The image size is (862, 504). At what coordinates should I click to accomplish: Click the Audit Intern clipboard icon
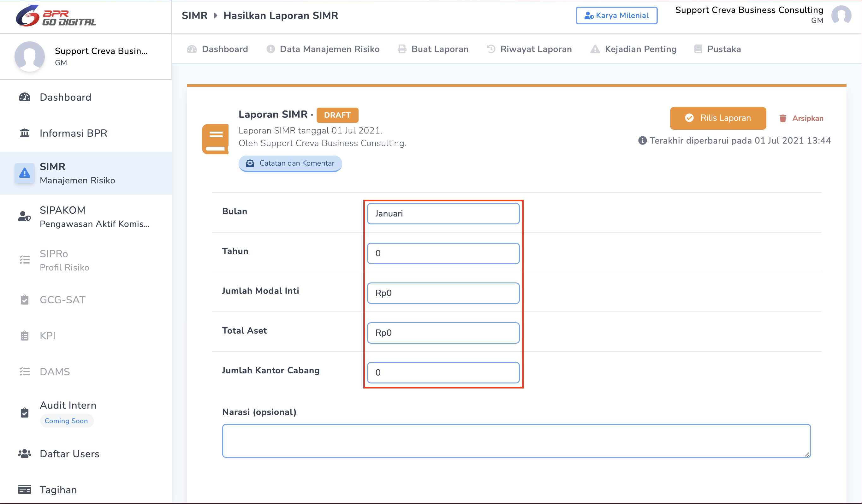pos(24,413)
